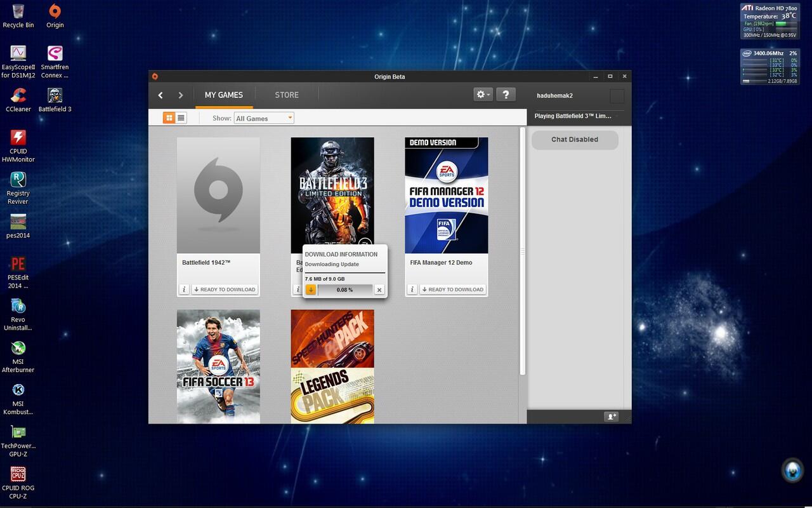This screenshot has height=508, width=812.
Task: Open PESEdit 2014 desktop icon
Action: [18, 272]
